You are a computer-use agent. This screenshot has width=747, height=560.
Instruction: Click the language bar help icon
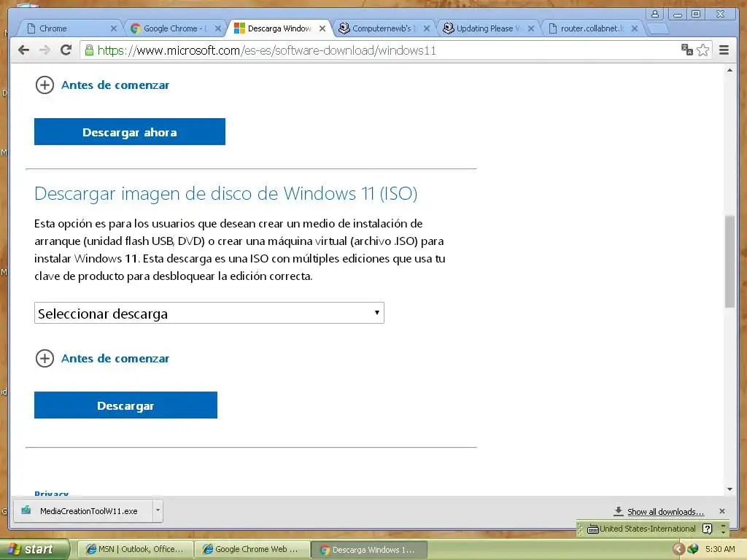[708, 529]
